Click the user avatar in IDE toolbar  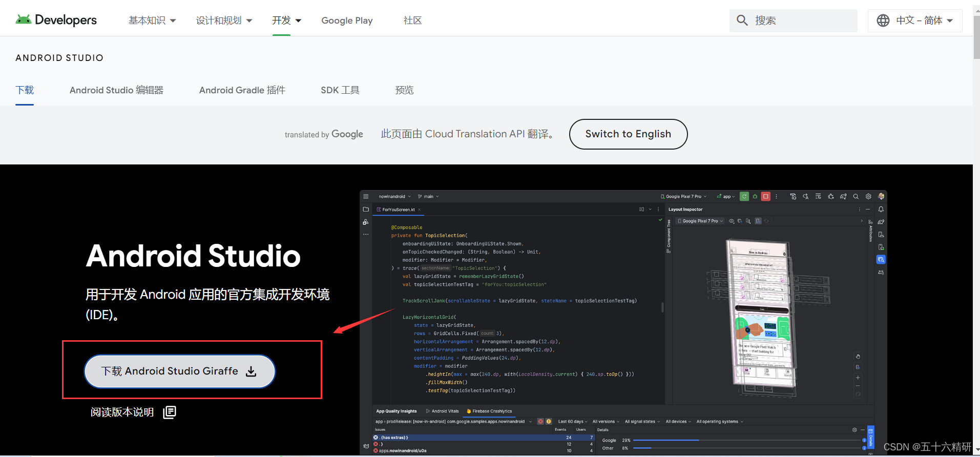[881, 196]
